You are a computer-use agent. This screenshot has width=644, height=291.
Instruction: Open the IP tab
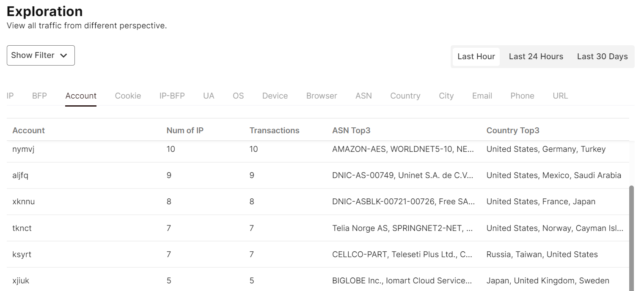coord(10,96)
